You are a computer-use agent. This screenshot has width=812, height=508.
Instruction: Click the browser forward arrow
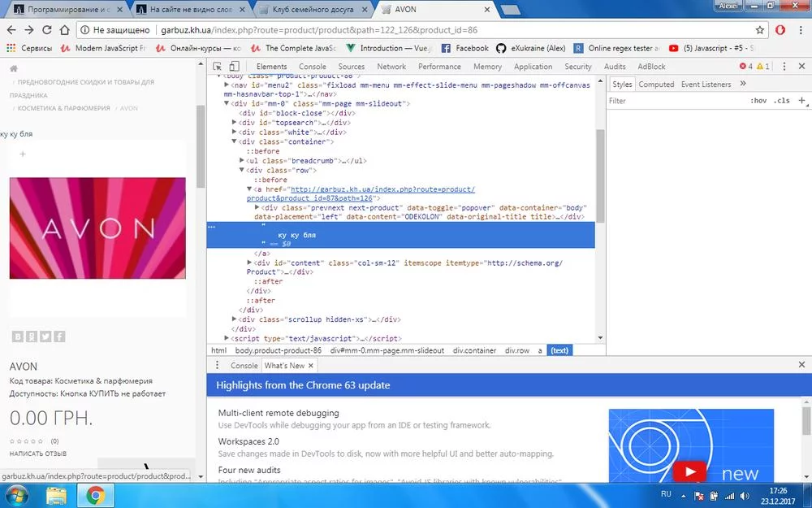pyautogui.click(x=29, y=30)
